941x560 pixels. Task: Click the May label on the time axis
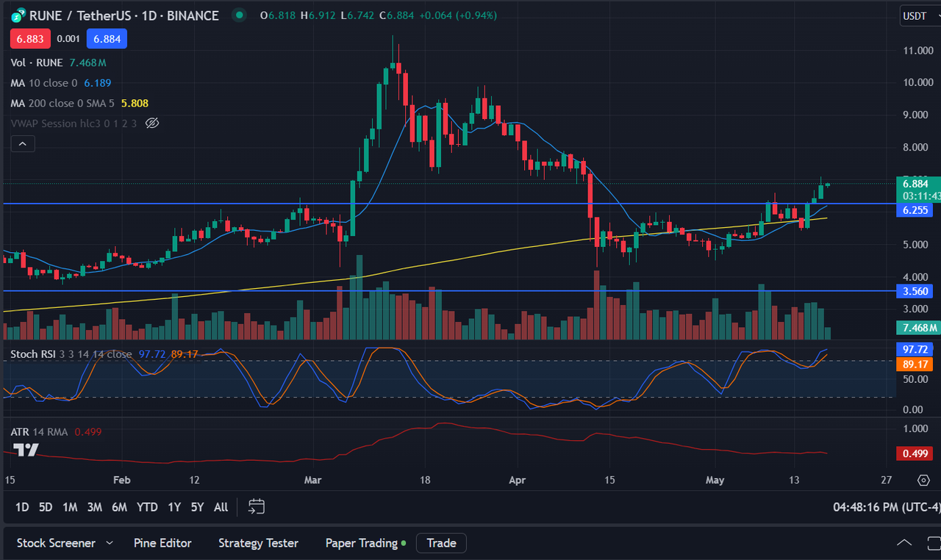coord(715,481)
